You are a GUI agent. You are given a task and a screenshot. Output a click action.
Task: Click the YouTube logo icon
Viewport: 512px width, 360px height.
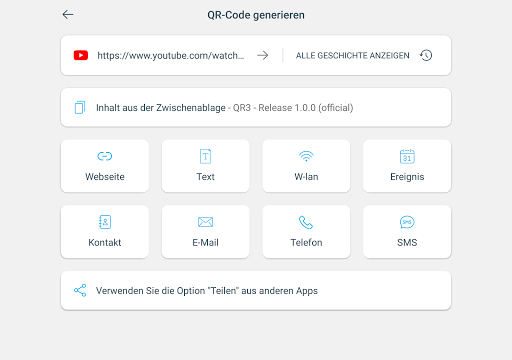[81, 55]
